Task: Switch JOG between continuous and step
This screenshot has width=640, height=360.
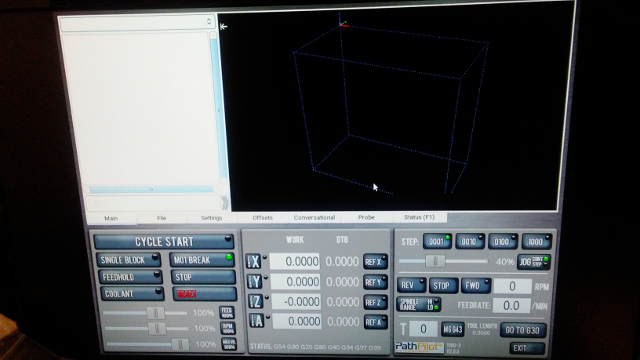Action: 534,262
